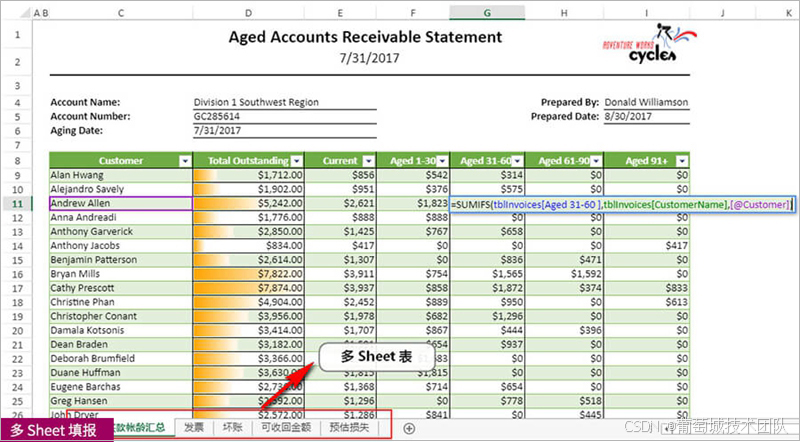The width and height of the screenshot is (800, 442).
Task: Click the Duane Huffman cell
Action: click(x=121, y=373)
